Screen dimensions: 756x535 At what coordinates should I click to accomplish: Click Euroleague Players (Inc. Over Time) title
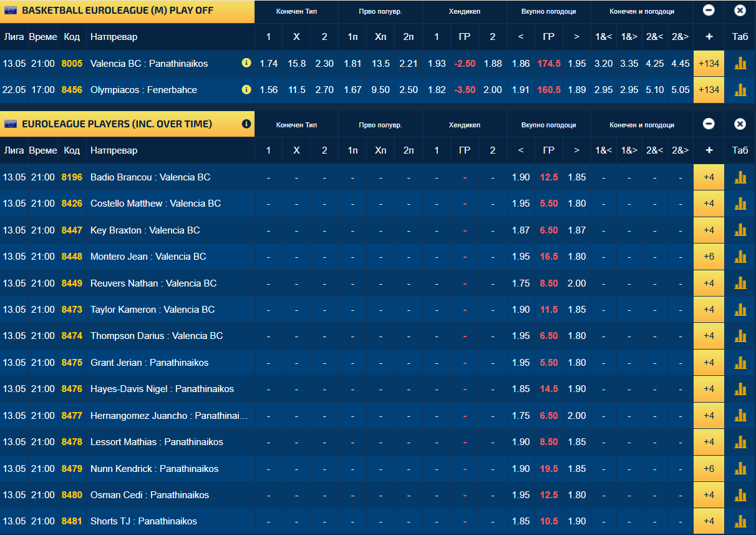[x=117, y=124]
